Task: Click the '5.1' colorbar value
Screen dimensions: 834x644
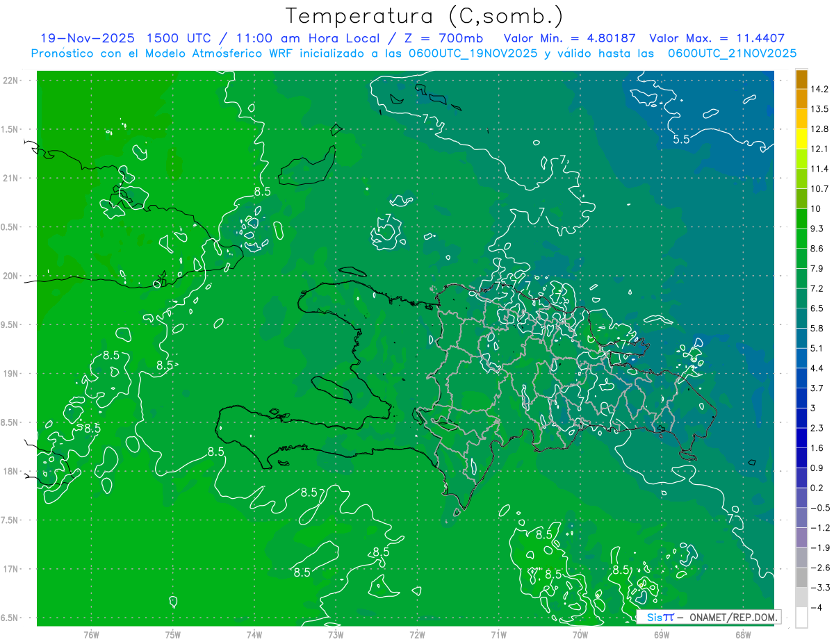Action: pyautogui.click(x=817, y=348)
